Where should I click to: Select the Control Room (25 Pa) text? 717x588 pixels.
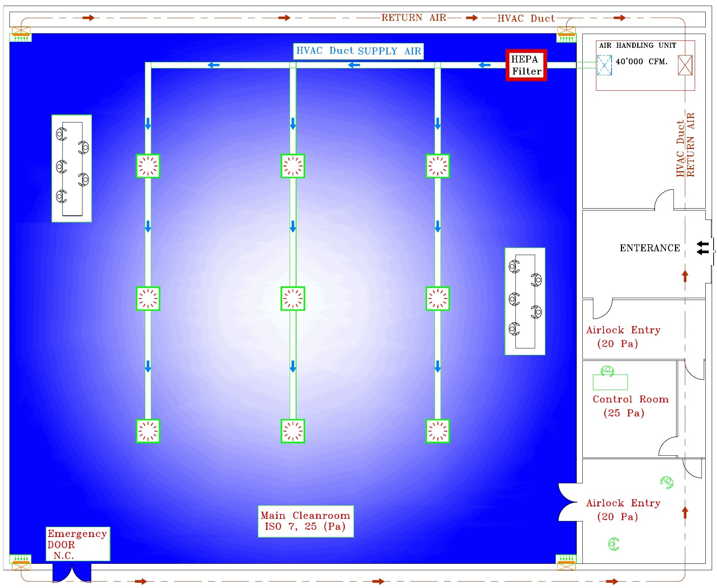pos(630,406)
